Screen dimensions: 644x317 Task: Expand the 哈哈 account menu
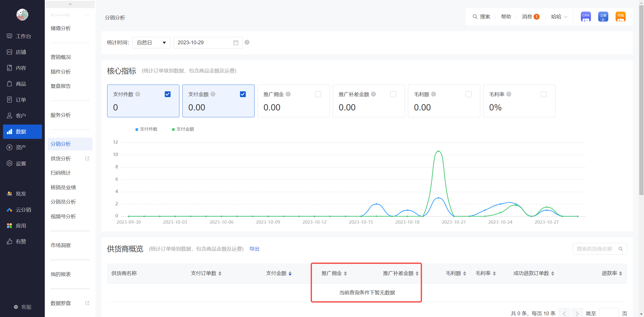click(559, 17)
